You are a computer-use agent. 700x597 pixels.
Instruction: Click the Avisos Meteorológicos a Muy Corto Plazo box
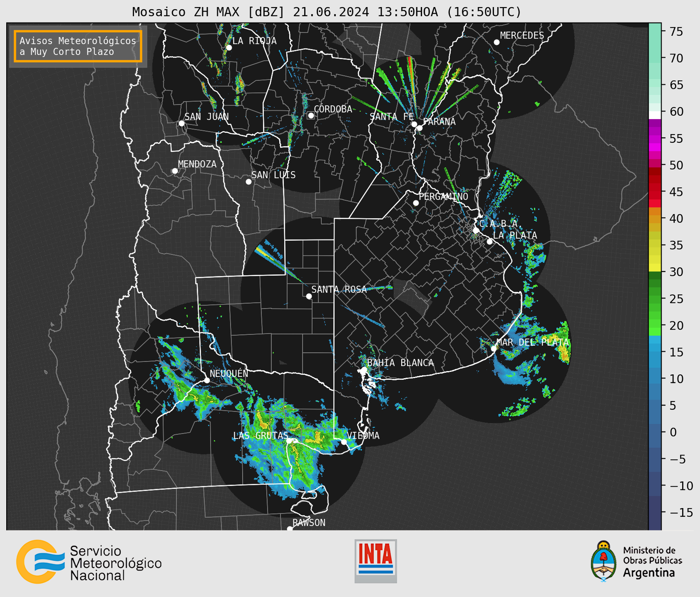(78, 46)
